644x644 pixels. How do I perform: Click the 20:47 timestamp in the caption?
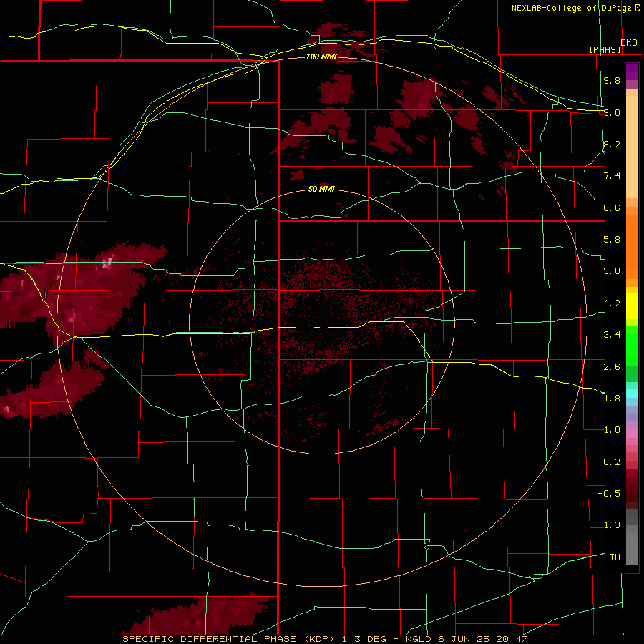pyautogui.click(x=512, y=639)
